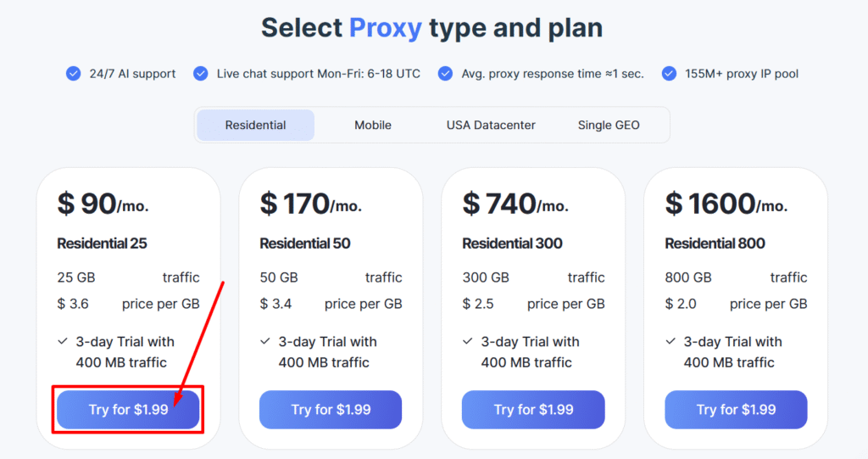Choose the Single GEO proxy tab
The image size is (868, 459).
tap(609, 125)
